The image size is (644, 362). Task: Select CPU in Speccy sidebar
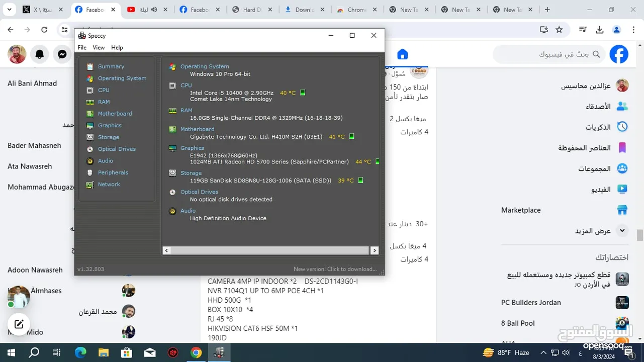(104, 90)
